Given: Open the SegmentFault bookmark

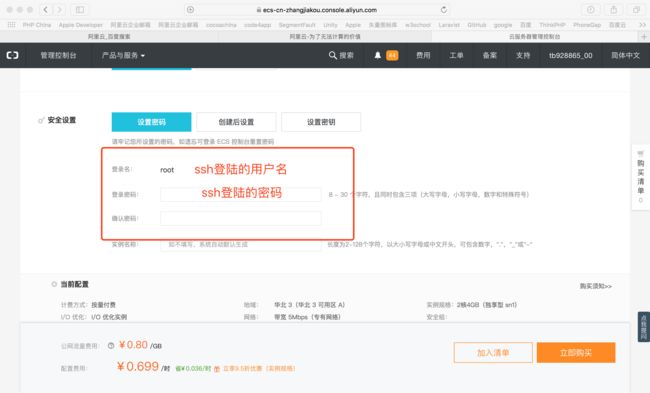Looking at the screenshot, I should [x=297, y=25].
